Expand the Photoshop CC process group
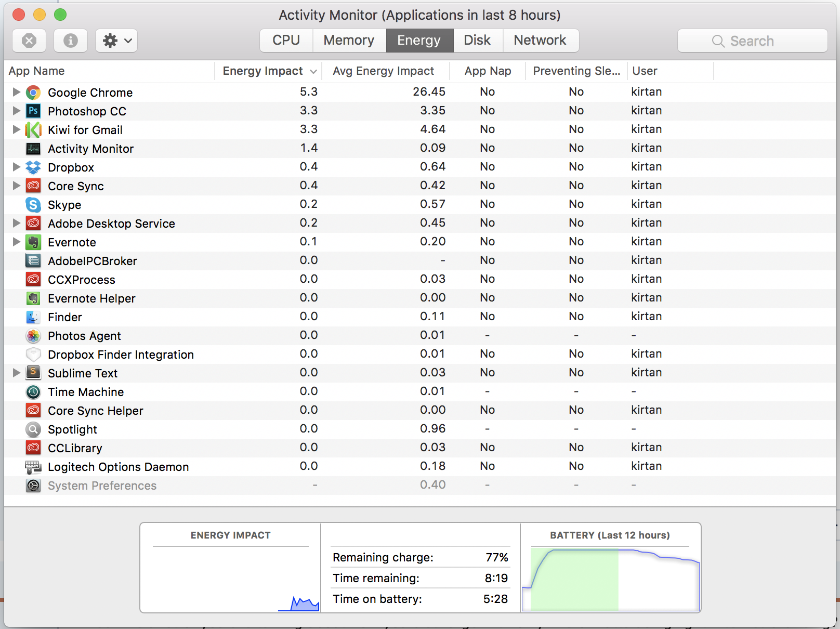Screen dimensions: 840x629 point(16,111)
